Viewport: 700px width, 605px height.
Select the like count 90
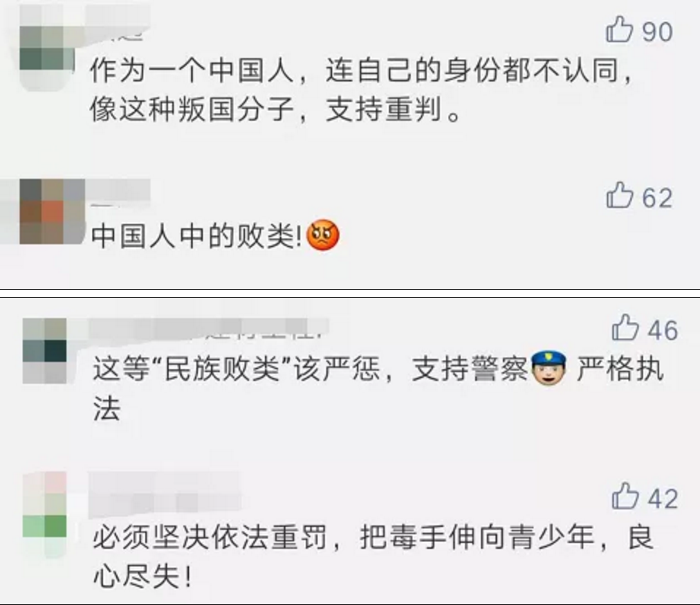[x=657, y=32]
